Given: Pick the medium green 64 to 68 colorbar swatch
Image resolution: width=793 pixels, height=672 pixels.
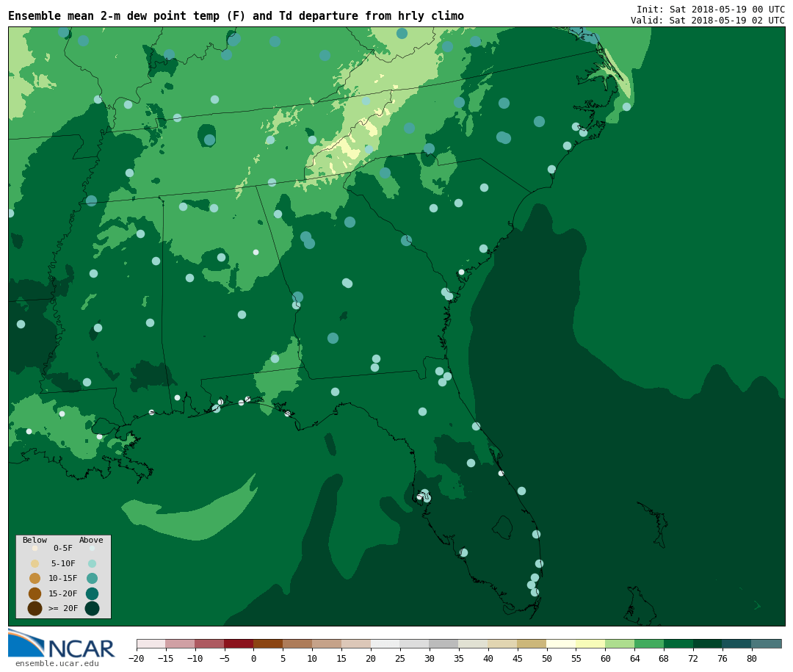Looking at the screenshot, I should click(649, 643).
